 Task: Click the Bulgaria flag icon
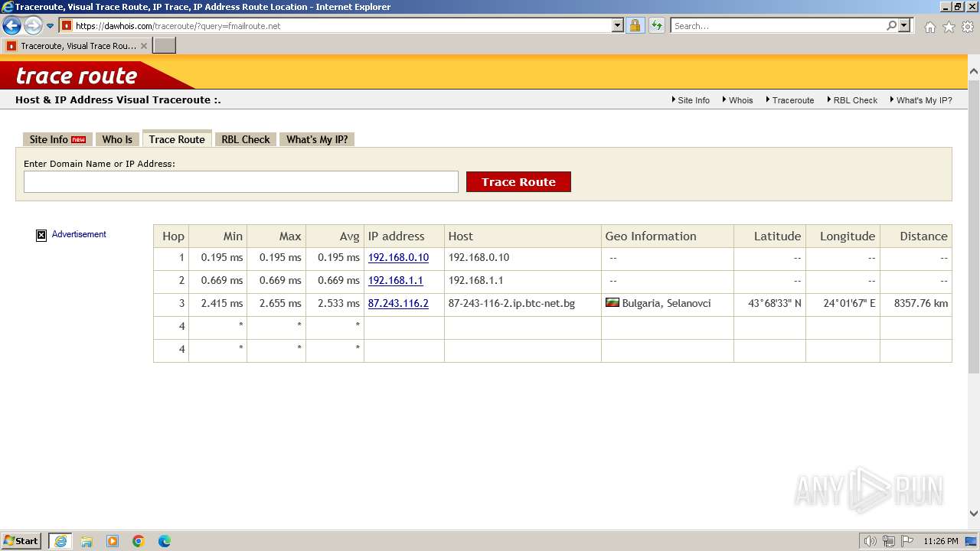[612, 303]
